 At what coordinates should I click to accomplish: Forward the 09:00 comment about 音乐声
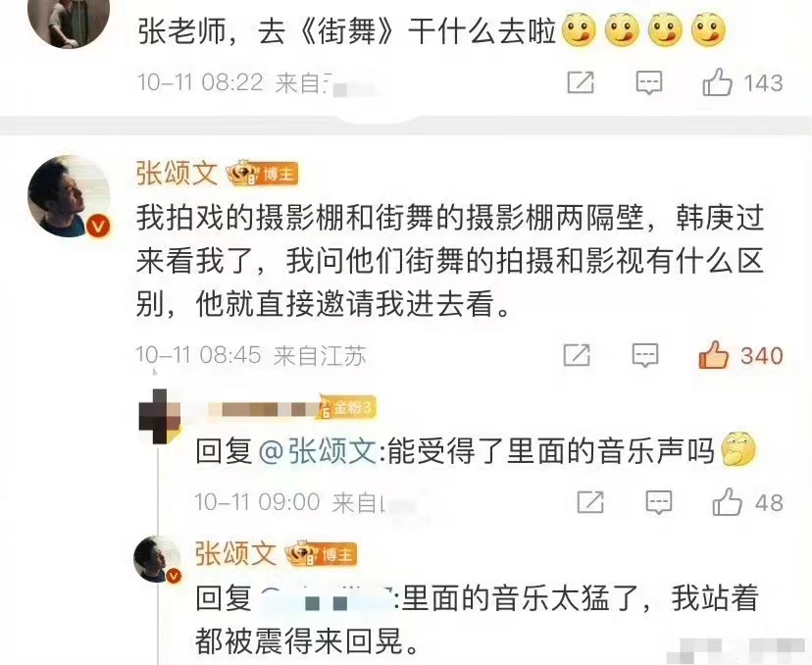(590, 502)
